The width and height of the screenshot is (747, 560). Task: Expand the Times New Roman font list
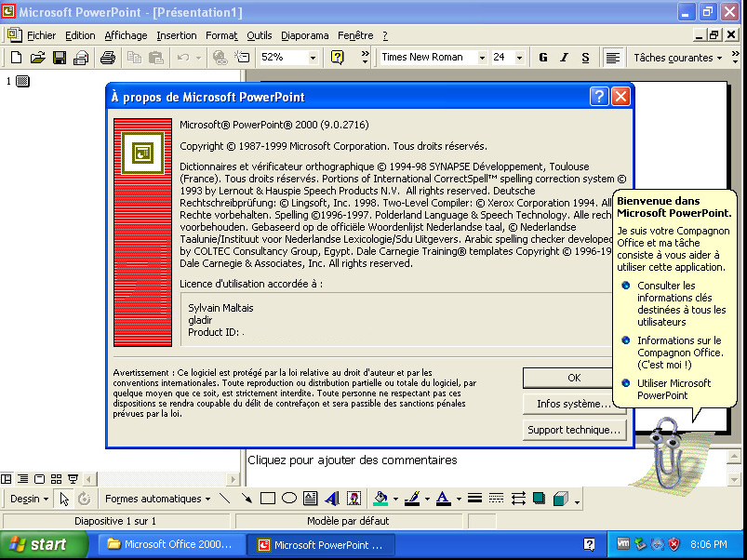coord(482,58)
